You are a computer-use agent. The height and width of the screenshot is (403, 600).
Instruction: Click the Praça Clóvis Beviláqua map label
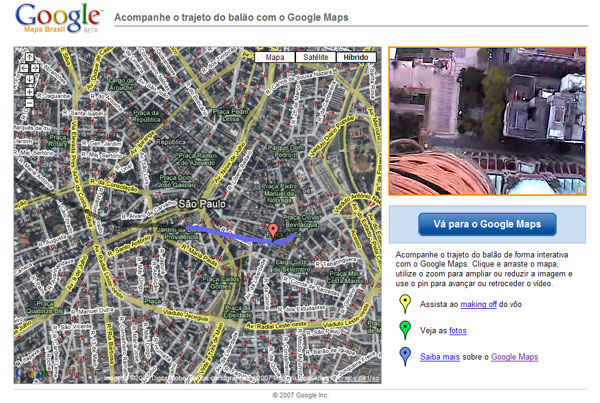point(301,221)
